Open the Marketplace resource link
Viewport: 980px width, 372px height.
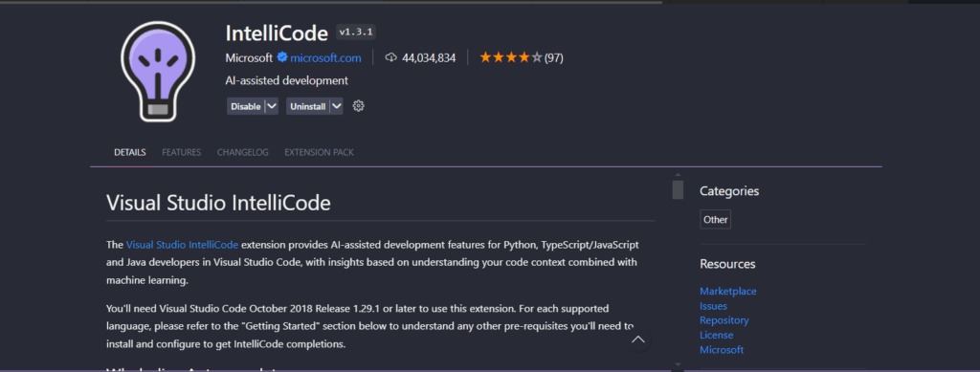tap(728, 291)
